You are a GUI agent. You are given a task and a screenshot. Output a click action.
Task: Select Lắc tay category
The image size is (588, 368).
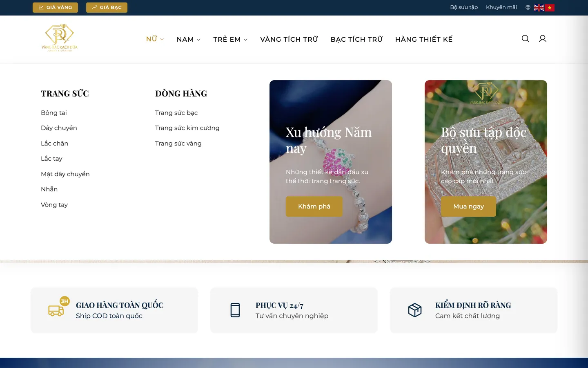pyautogui.click(x=51, y=159)
